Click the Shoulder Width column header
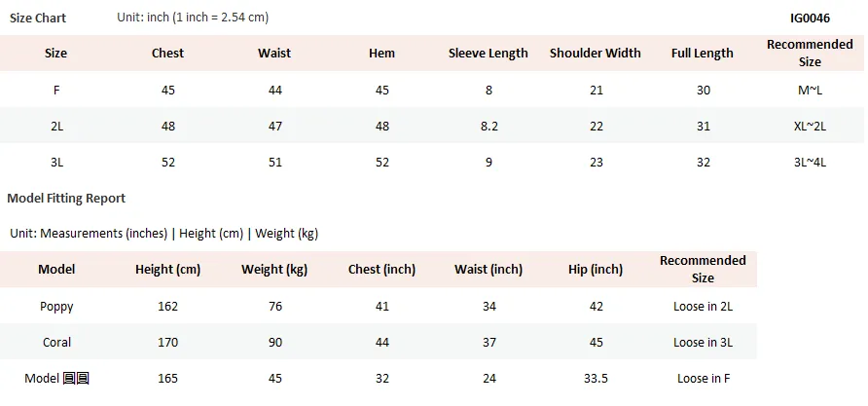 596,54
